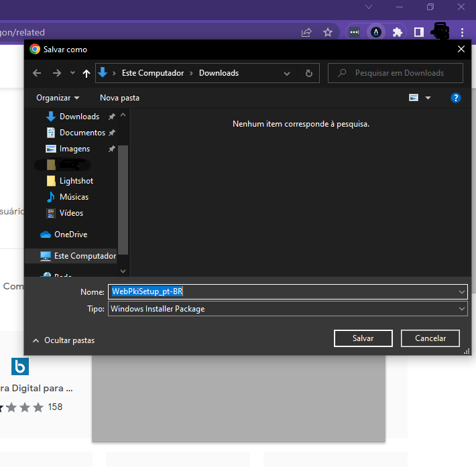Expand address bar history dropdown
476x467 pixels.
click(286, 74)
